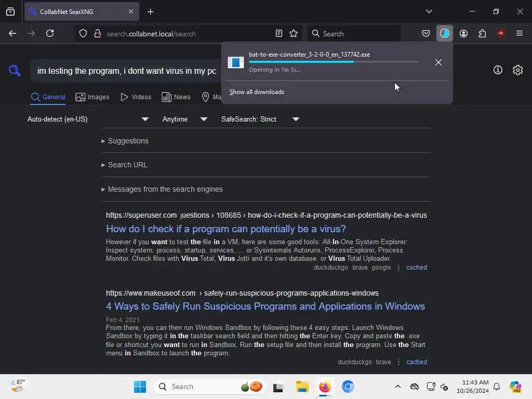This screenshot has width=532, height=399.
Task: Show hidden system tray icons
Action: coord(398,387)
